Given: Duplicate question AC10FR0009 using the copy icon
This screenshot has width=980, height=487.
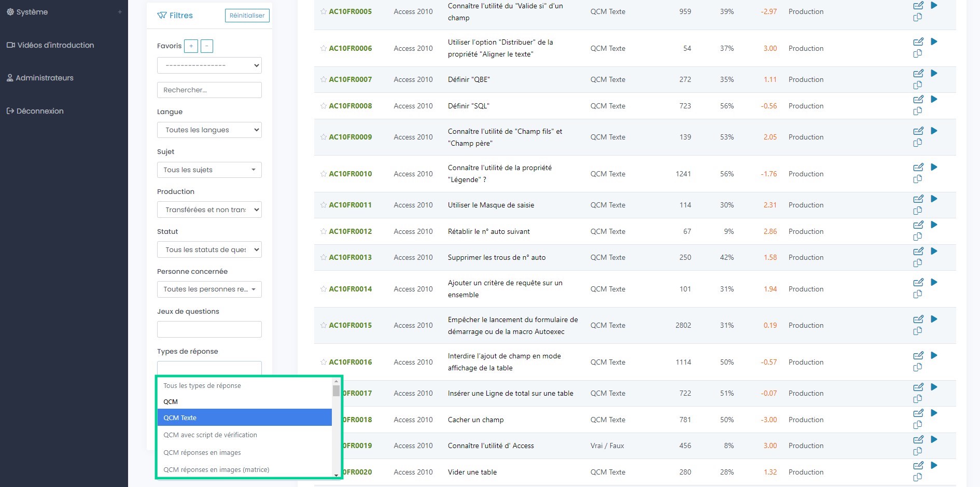Looking at the screenshot, I should point(917,143).
